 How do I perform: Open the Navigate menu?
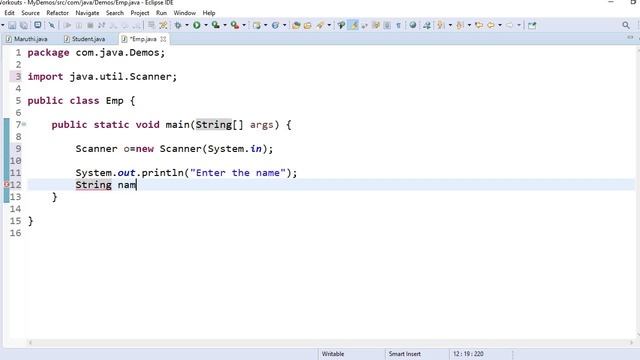pos(87,13)
